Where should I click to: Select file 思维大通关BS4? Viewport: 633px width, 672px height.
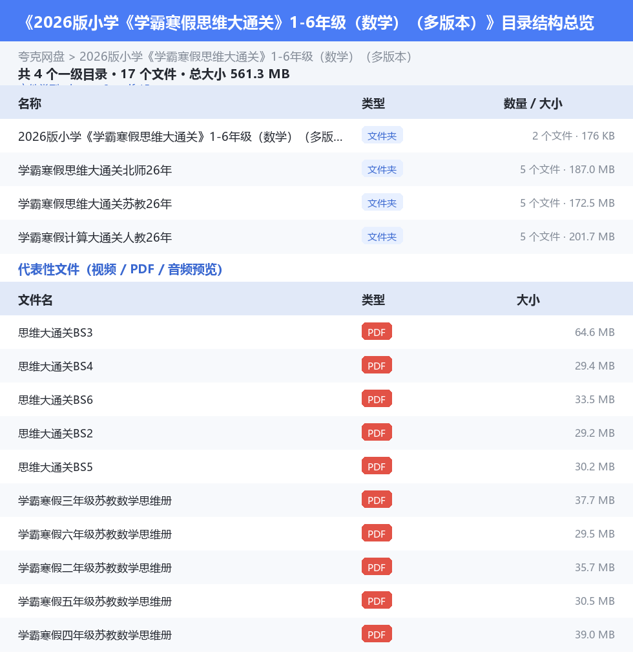tap(56, 366)
